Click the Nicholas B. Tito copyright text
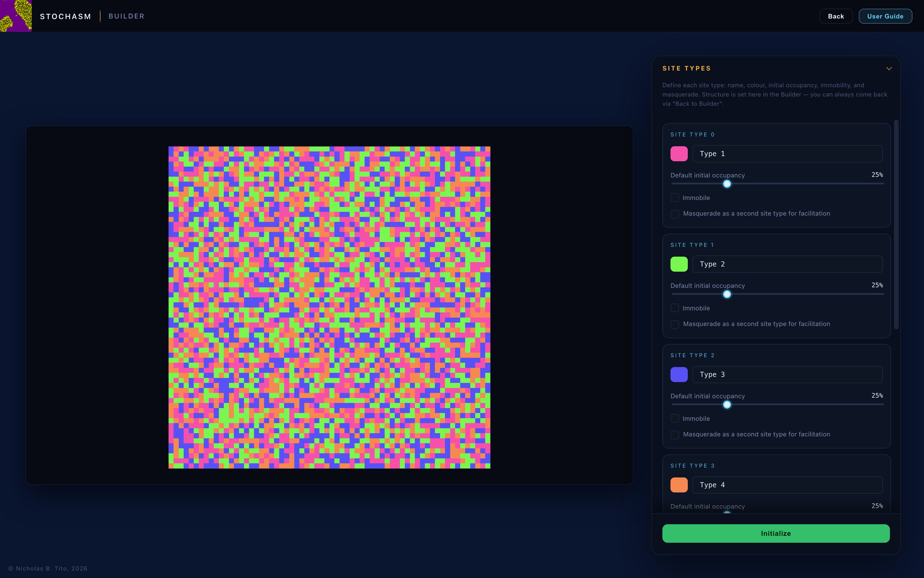924x578 pixels. click(48, 568)
